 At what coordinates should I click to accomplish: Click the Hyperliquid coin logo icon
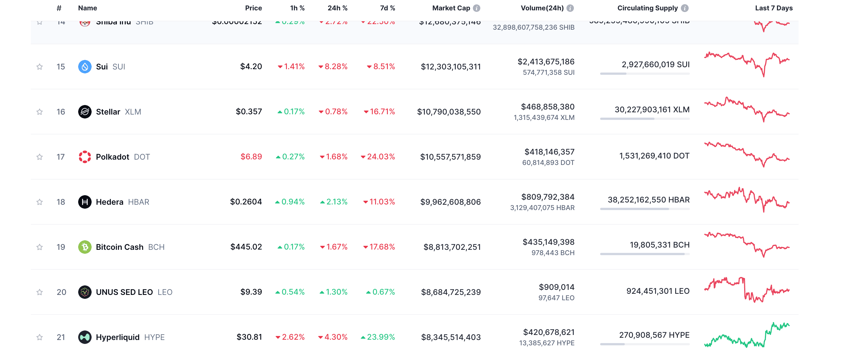(85, 337)
